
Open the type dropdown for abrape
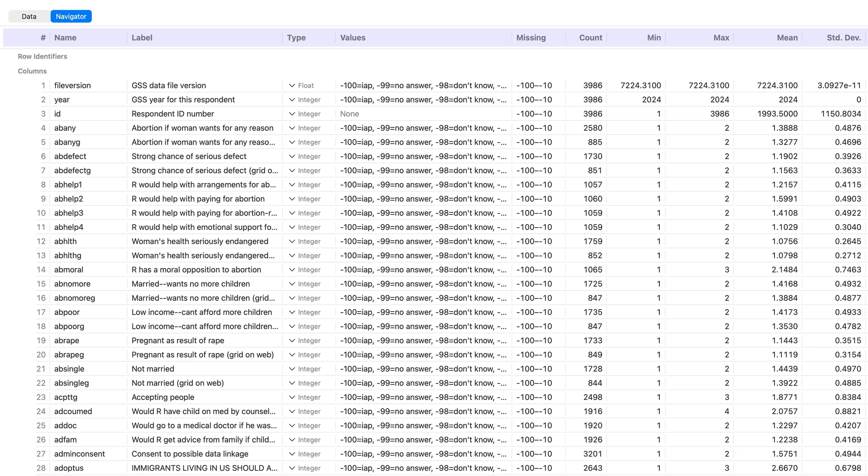(x=292, y=341)
